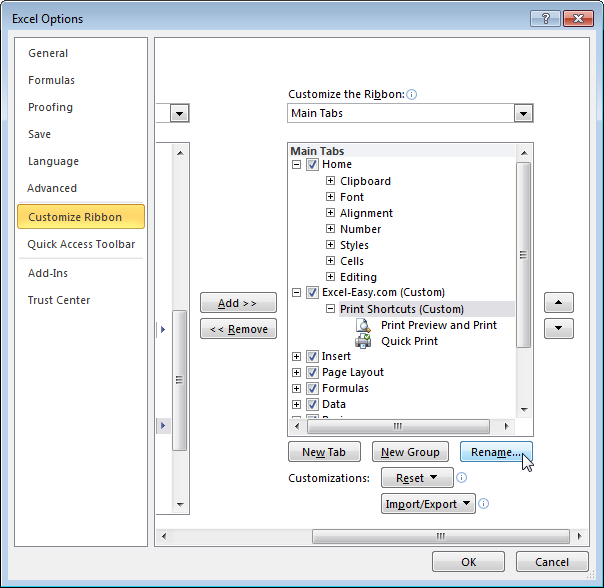Click the info icon next to Import/Export

click(483, 504)
